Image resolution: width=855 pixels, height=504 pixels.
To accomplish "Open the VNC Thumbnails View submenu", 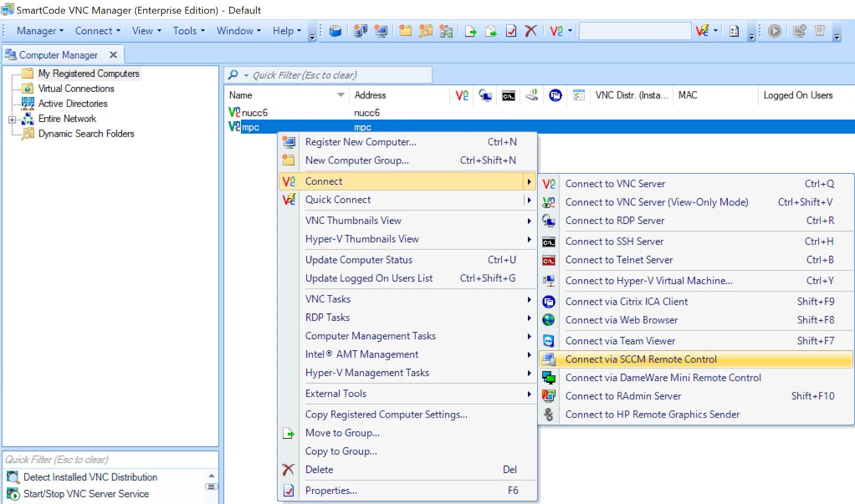I will [x=407, y=220].
